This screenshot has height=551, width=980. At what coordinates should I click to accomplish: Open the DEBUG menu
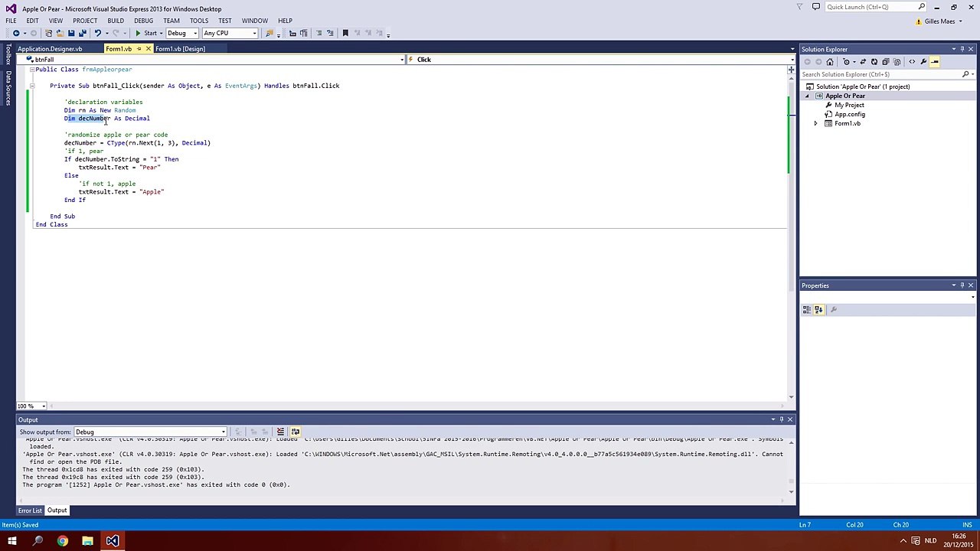(143, 21)
